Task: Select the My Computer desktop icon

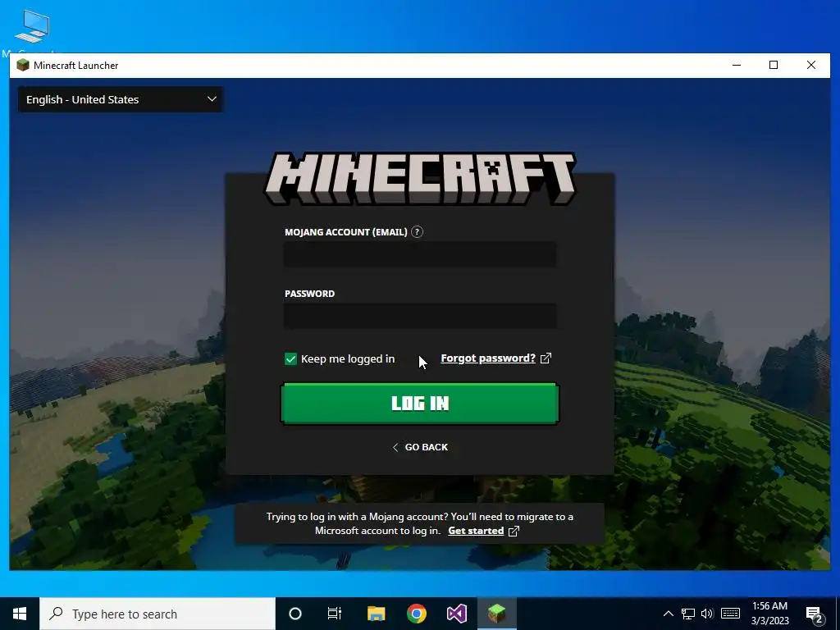Action: [32, 33]
